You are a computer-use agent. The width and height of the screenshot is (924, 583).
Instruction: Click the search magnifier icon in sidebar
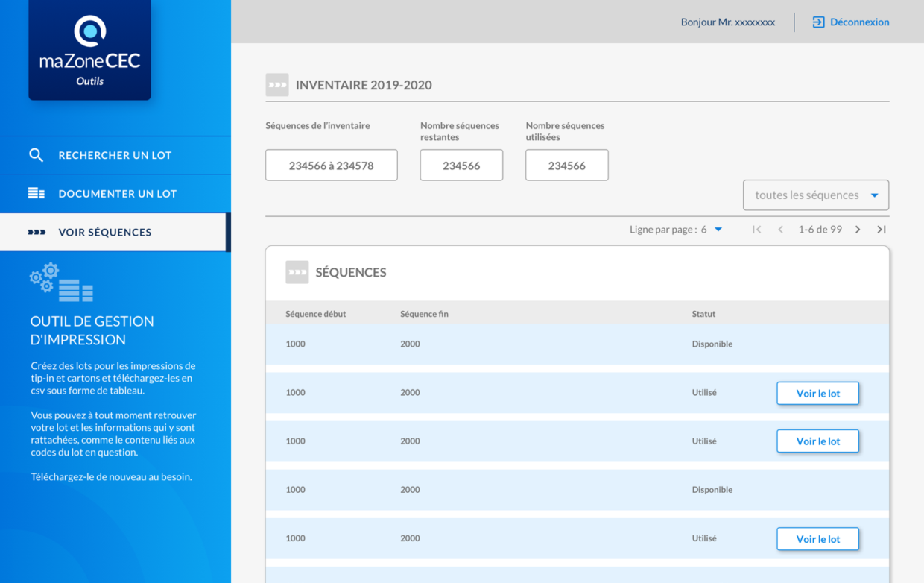click(x=36, y=155)
